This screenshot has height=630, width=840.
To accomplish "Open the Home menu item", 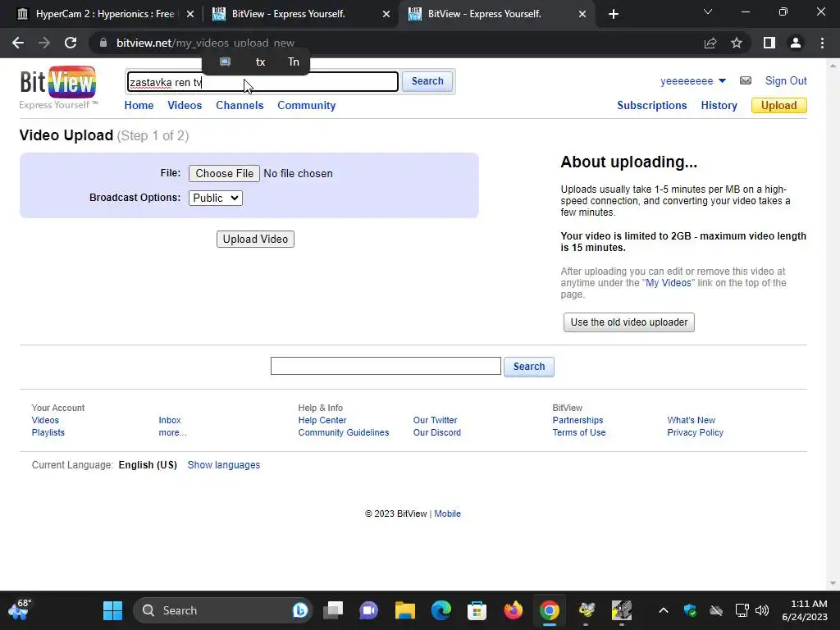I will click(139, 106).
